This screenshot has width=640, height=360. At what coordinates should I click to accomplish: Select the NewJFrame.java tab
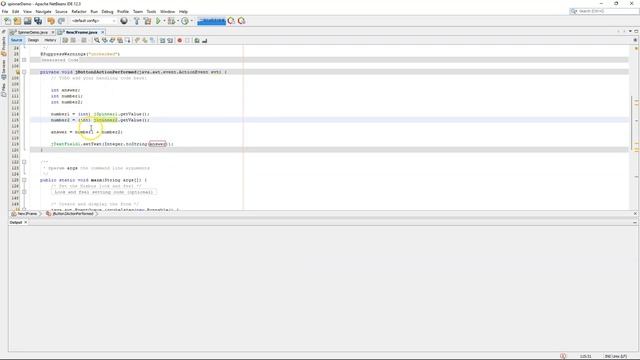[81, 32]
